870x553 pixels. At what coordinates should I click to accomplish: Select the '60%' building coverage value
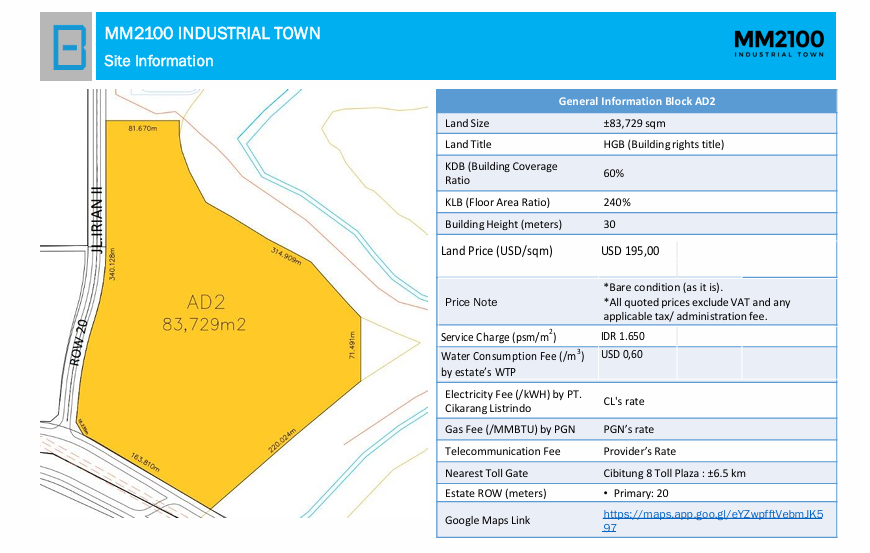click(614, 173)
